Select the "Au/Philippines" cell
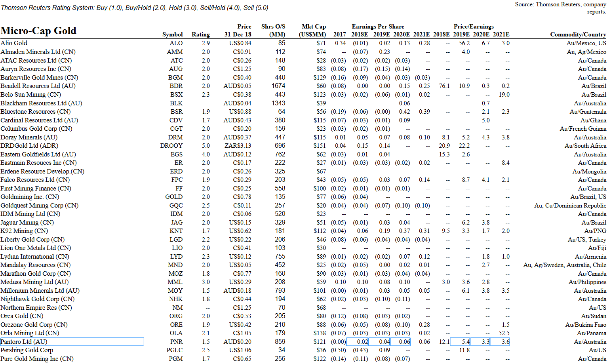611x364 pixels. (x=587, y=282)
